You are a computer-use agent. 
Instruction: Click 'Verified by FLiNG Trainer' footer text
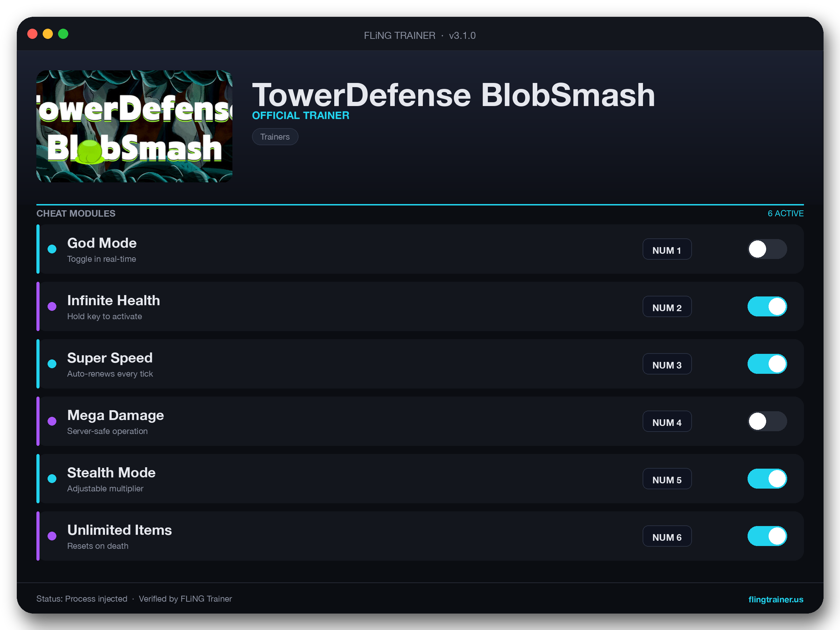pos(185,599)
